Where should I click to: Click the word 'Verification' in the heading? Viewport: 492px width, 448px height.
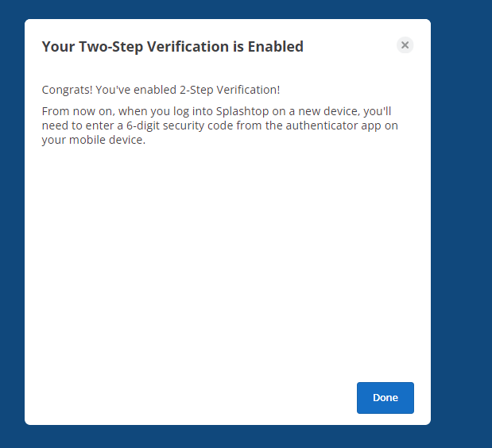188,46
